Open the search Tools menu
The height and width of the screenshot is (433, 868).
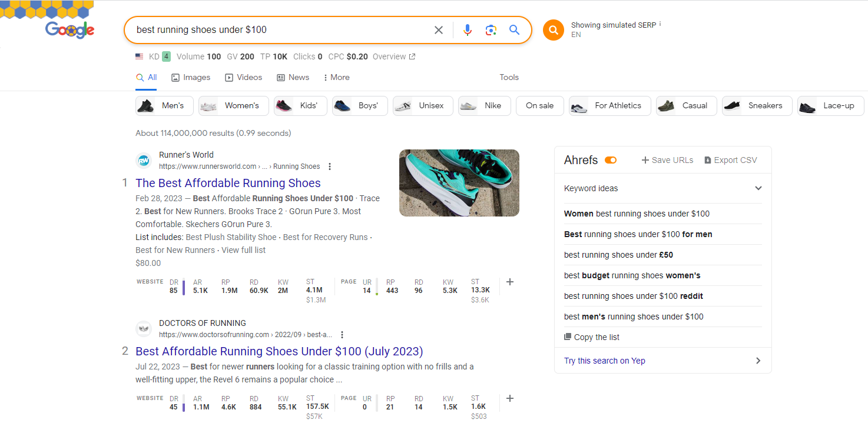(509, 77)
